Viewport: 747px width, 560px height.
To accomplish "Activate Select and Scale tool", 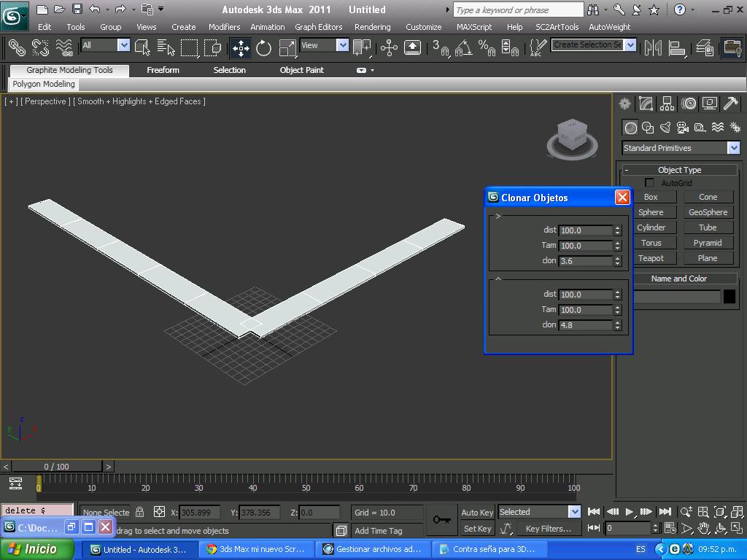I will pos(287,47).
